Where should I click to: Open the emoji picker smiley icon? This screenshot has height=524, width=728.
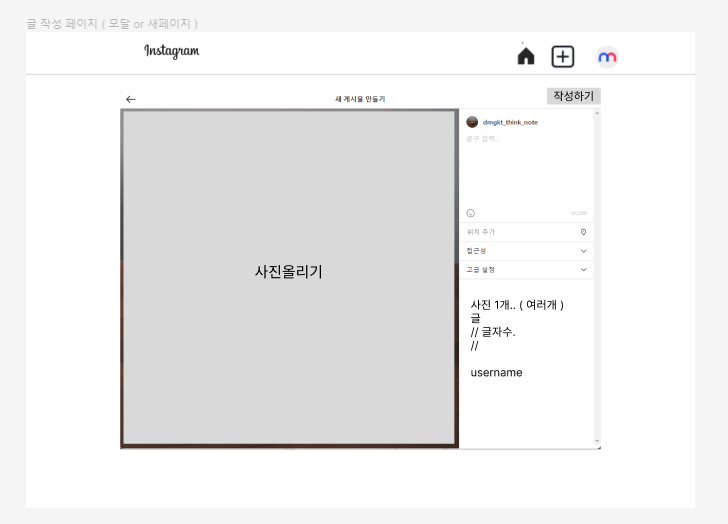pos(470,213)
